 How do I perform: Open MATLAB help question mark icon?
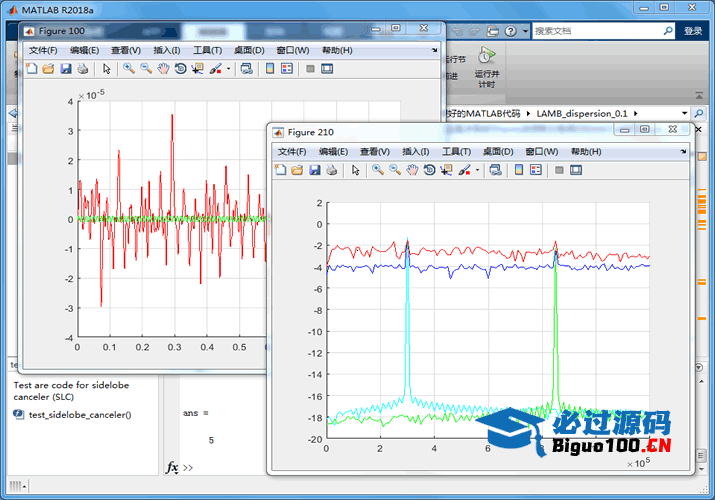tap(511, 31)
